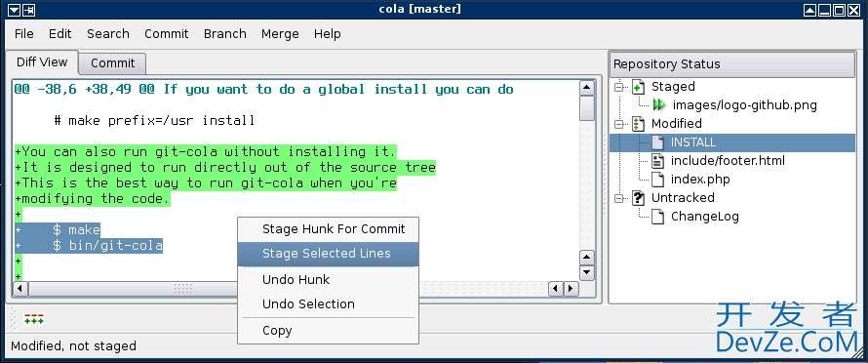Click the Repository Status header
The width and height of the screenshot is (868, 363).
(732, 64)
